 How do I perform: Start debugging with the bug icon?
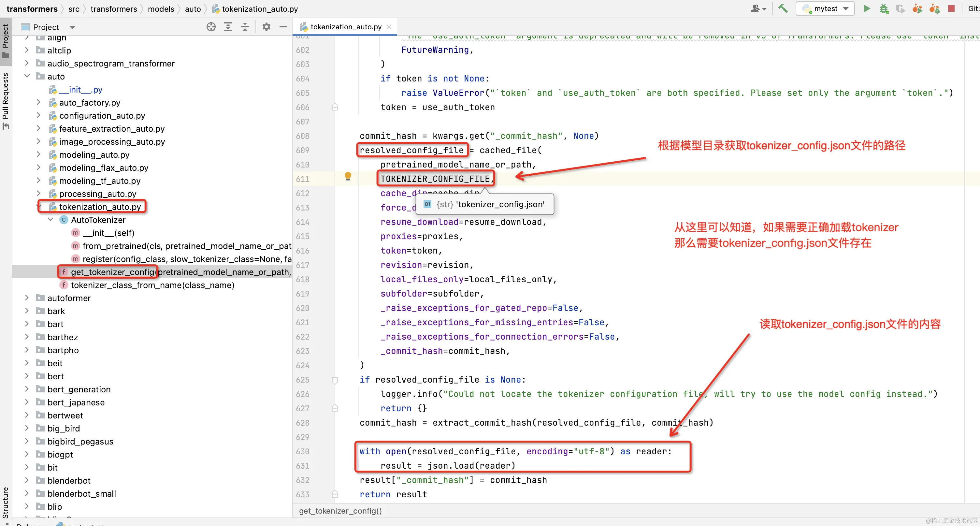[x=883, y=8]
